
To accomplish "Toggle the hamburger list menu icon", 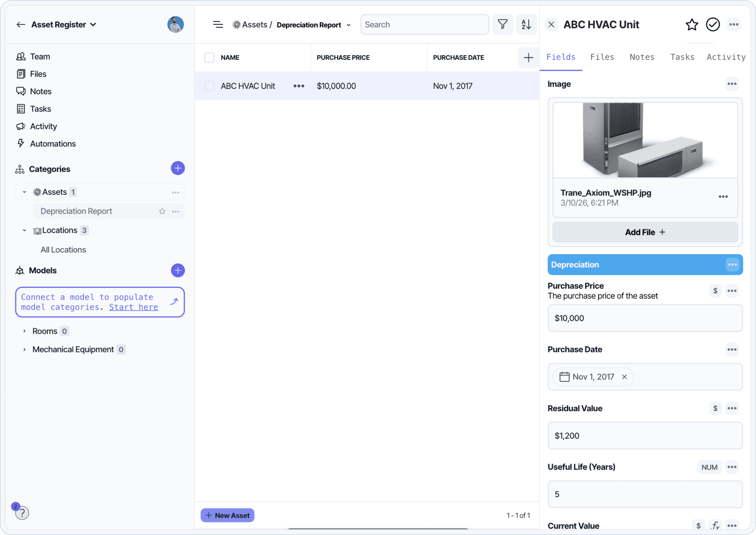I will click(218, 24).
